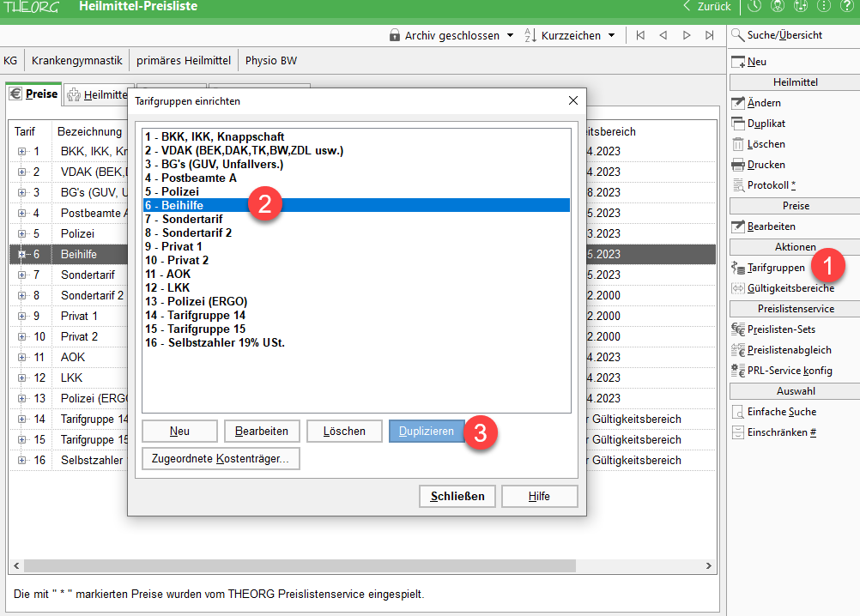Select '11 - AOK' in tariff group list
The height and width of the screenshot is (616, 860).
pos(167,274)
